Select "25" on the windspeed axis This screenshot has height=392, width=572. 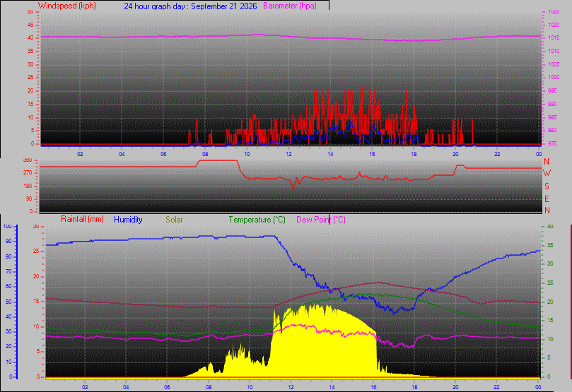pyautogui.click(x=30, y=77)
